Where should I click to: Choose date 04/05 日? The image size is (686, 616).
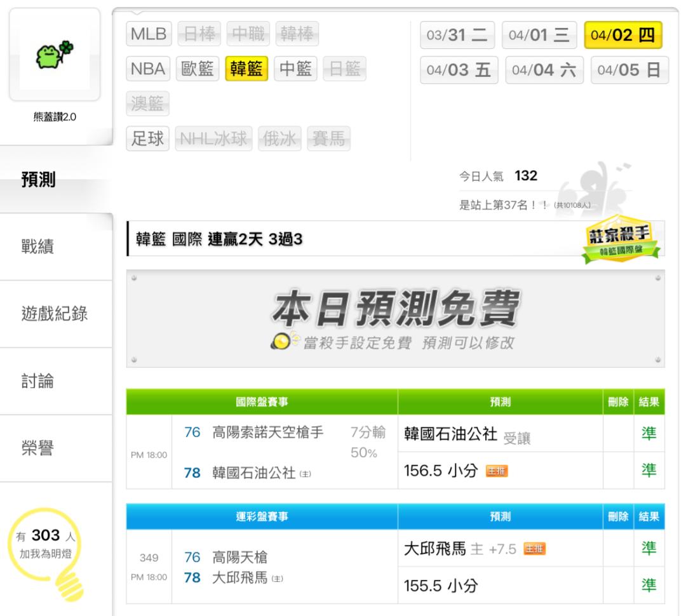click(629, 70)
